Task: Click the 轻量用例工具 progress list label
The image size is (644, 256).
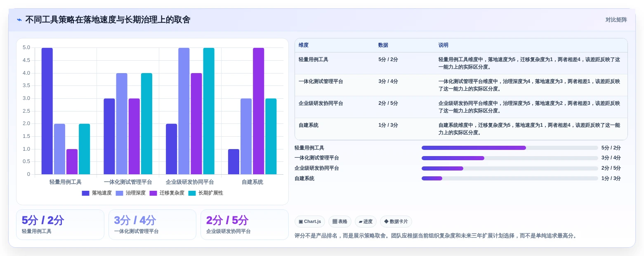Action: (309, 148)
